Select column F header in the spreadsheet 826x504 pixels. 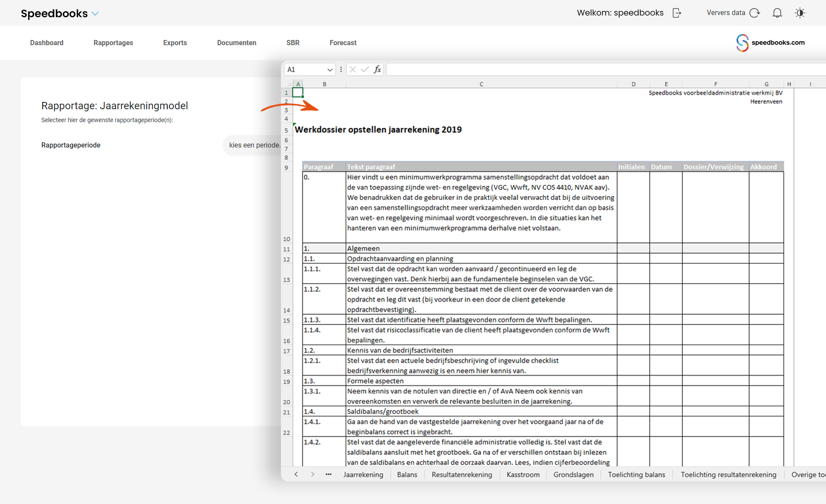[x=715, y=84]
